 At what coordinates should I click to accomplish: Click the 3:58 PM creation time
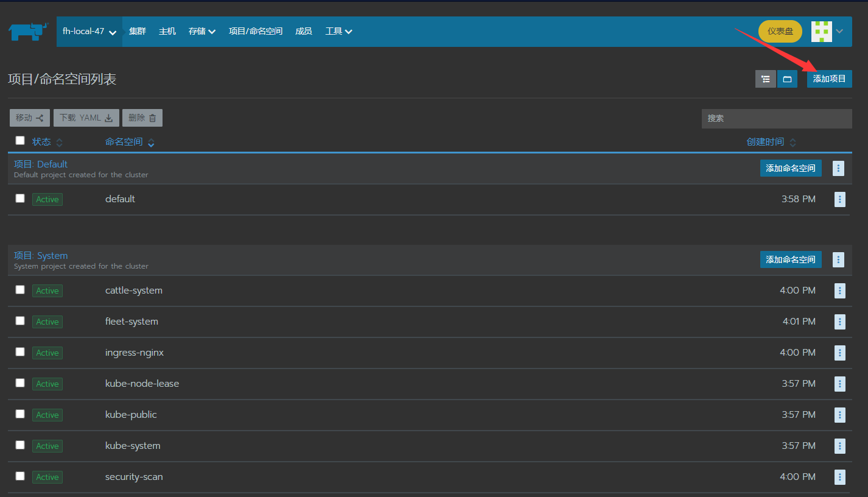click(799, 199)
